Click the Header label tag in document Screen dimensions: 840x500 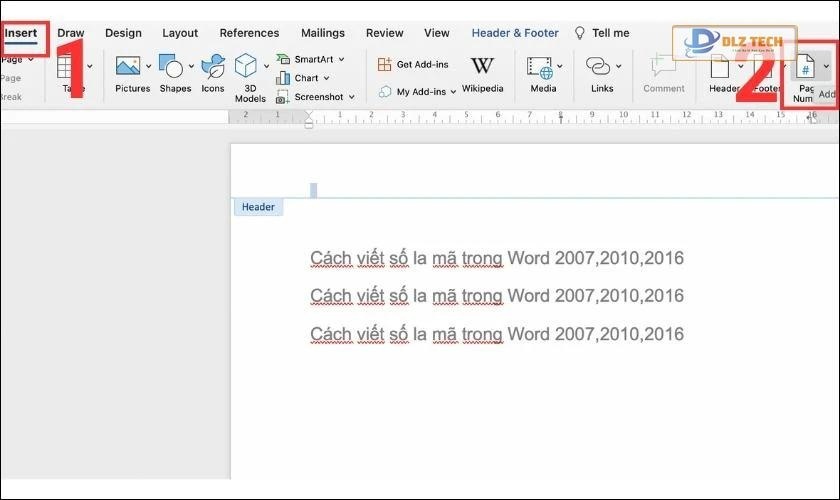click(x=258, y=207)
